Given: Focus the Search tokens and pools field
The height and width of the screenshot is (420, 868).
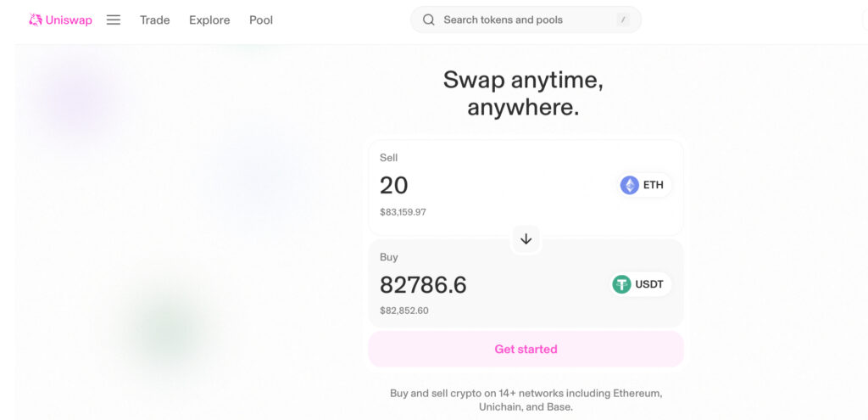Looking at the screenshot, I should 526,20.
